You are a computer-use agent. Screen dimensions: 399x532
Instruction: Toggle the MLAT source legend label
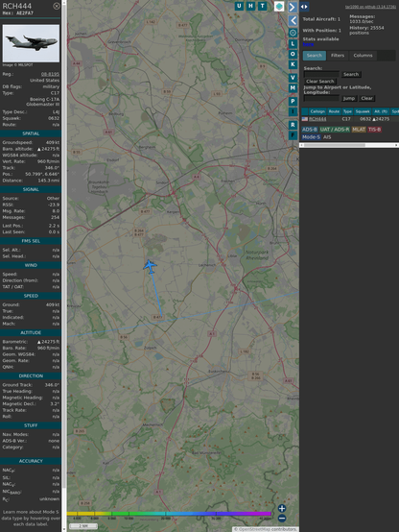pos(359,130)
